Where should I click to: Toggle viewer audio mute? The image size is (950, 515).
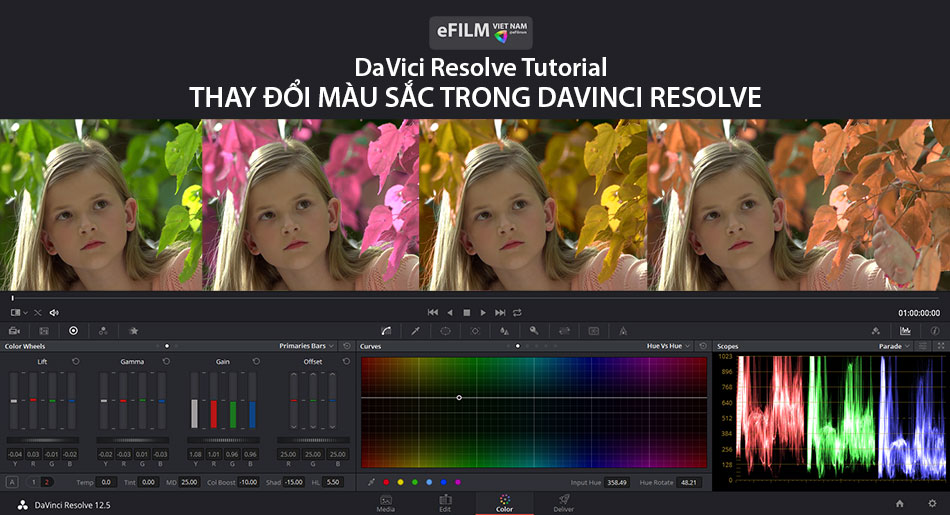click(x=54, y=313)
